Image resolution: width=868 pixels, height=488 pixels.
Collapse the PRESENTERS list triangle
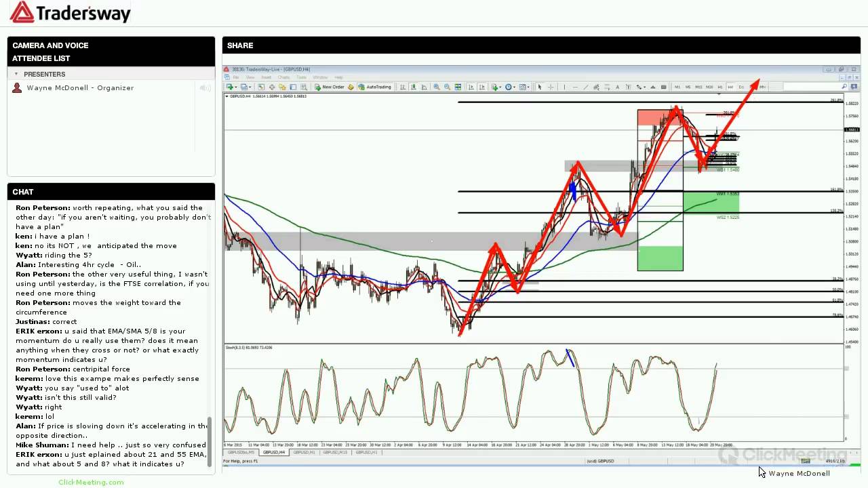click(16, 74)
